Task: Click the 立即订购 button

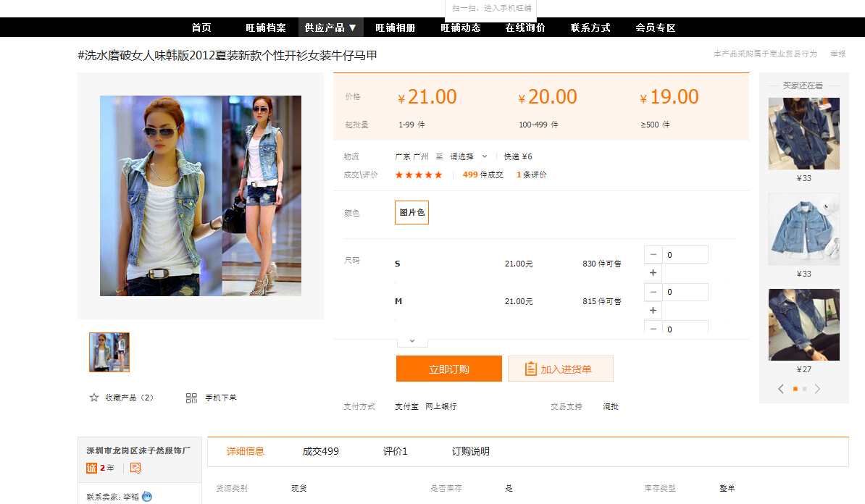Action: click(448, 369)
